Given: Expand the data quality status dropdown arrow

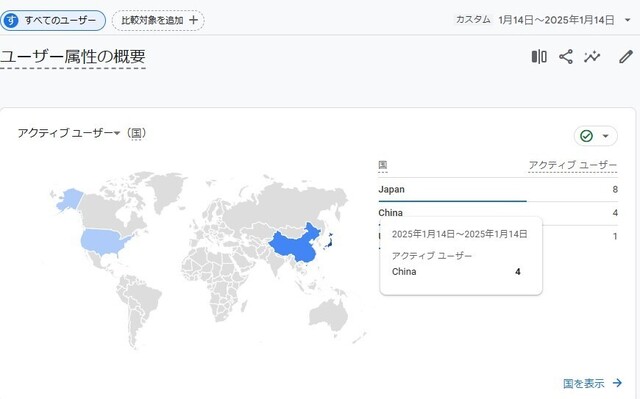Looking at the screenshot, I should 606,136.
